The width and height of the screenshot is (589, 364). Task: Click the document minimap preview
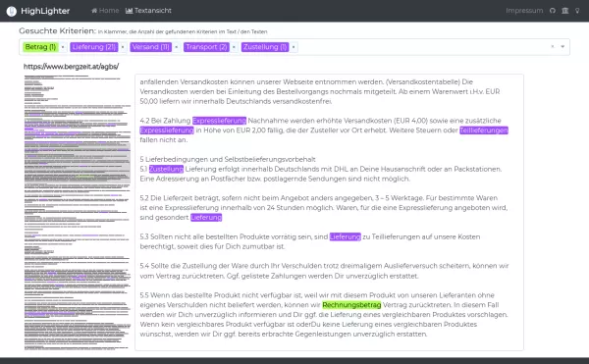pos(78,212)
